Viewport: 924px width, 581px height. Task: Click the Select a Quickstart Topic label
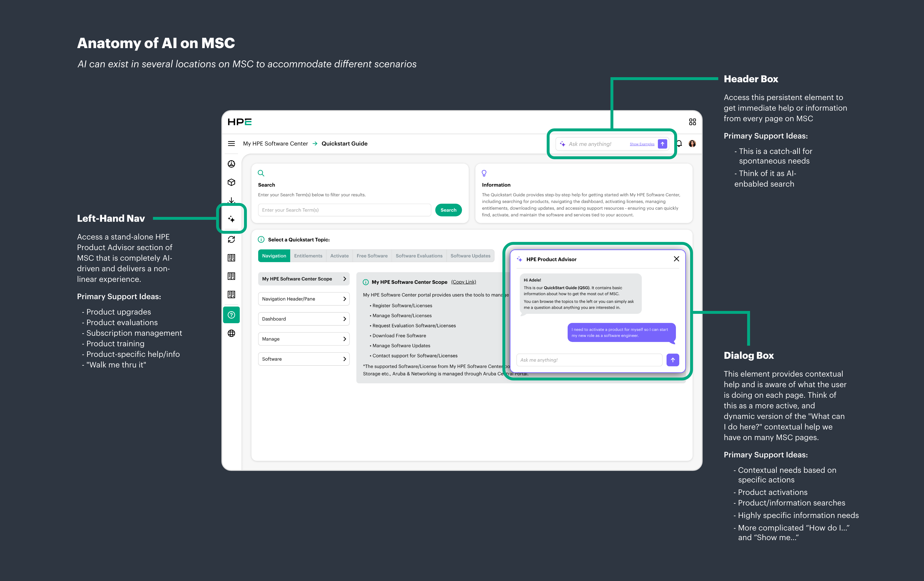tap(299, 240)
